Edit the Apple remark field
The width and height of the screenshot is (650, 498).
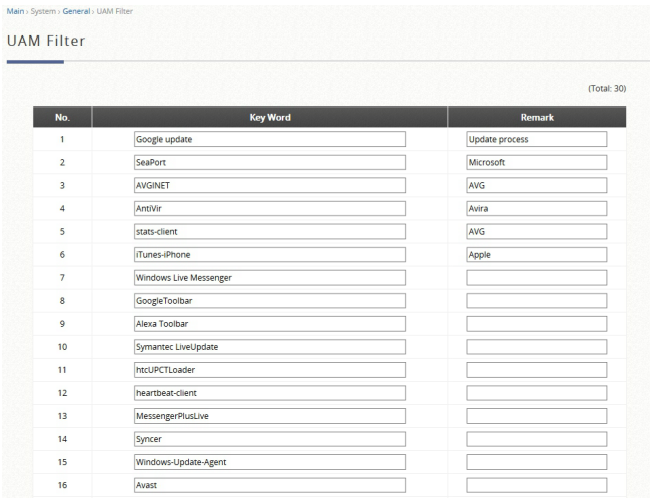click(x=537, y=255)
